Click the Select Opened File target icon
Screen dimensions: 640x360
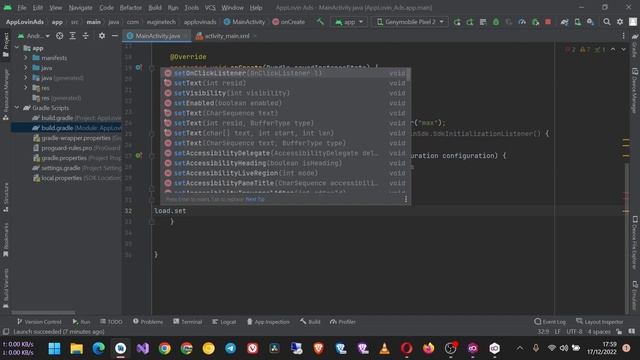click(x=60, y=36)
